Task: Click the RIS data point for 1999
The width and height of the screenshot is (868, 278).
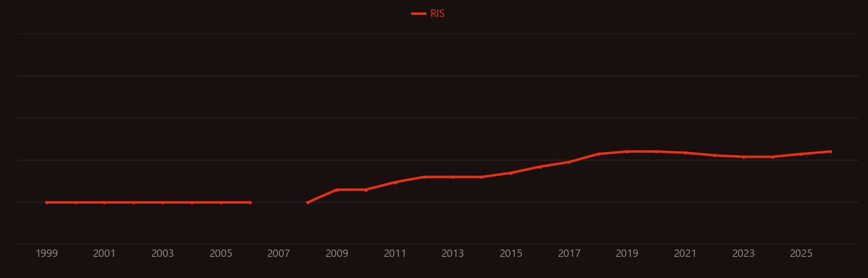Action: 46,202
